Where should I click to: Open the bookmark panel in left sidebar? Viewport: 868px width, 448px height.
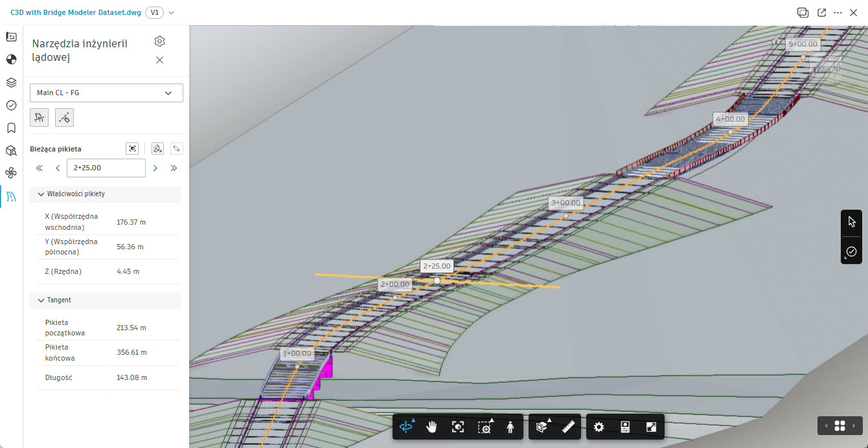coord(11,128)
